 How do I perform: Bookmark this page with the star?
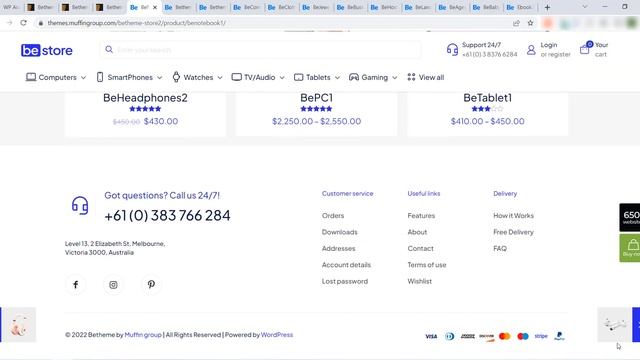(530, 23)
